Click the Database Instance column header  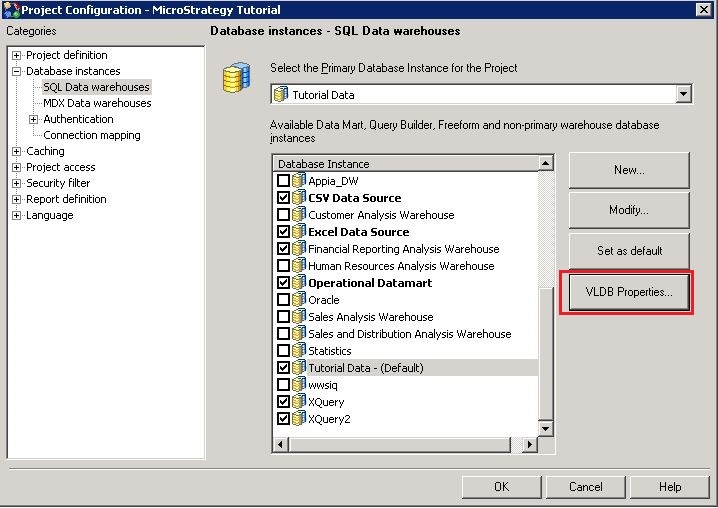click(405, 164)
